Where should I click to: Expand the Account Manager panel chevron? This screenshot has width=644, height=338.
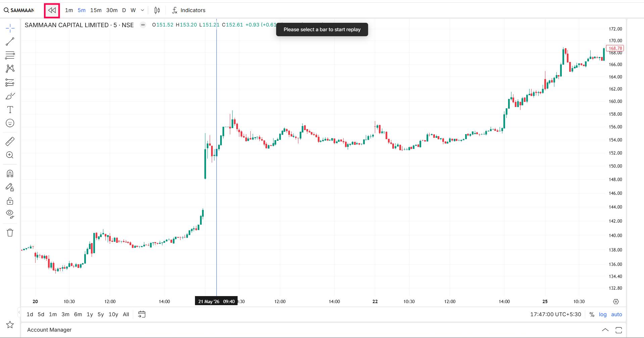[605, 330]
